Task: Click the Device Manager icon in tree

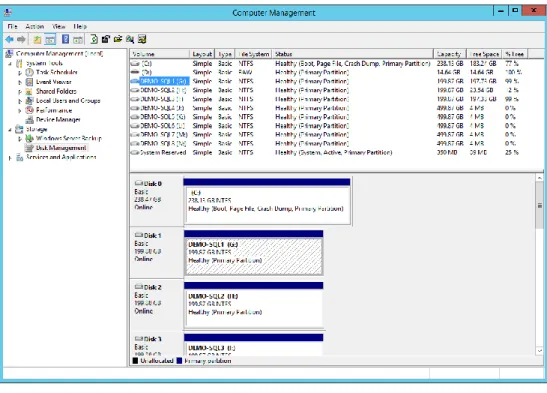Action: tap(30, 120)
